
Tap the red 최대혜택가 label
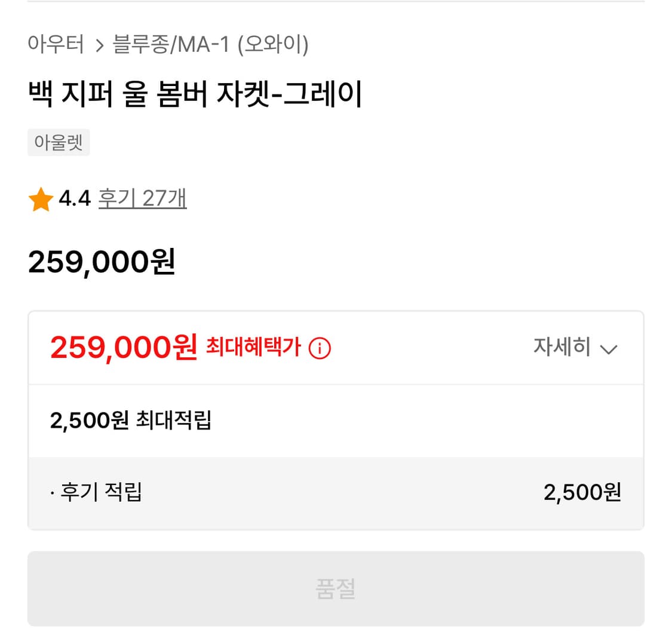(x=253, y=346)
